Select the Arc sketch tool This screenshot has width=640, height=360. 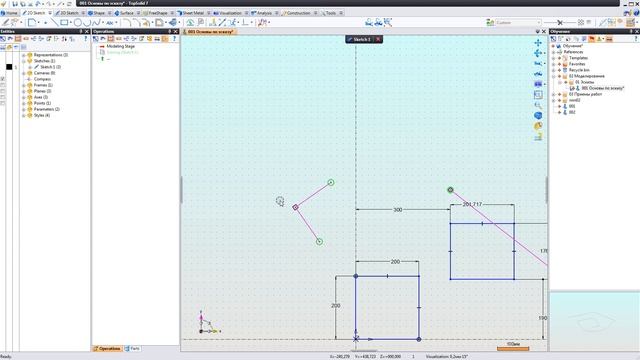click(87, 22)
